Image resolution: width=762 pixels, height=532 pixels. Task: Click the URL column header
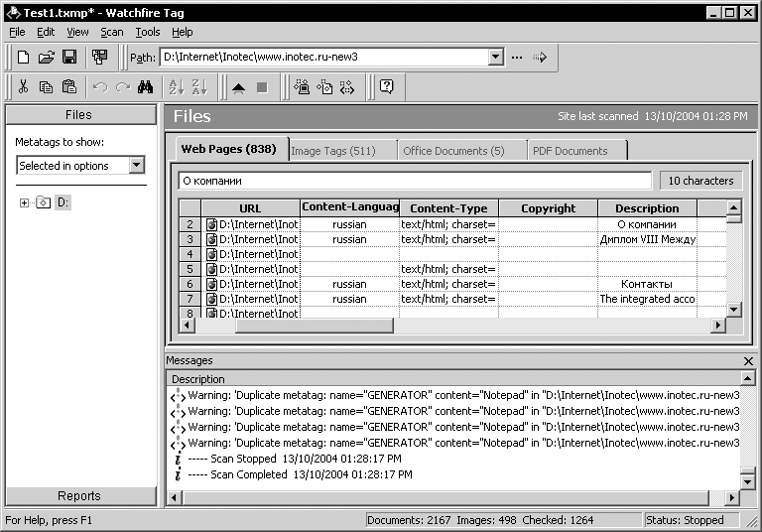coord(250,208)
